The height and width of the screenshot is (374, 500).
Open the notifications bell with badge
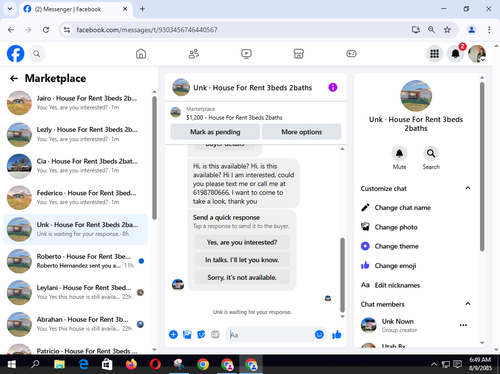coord(456,54)
